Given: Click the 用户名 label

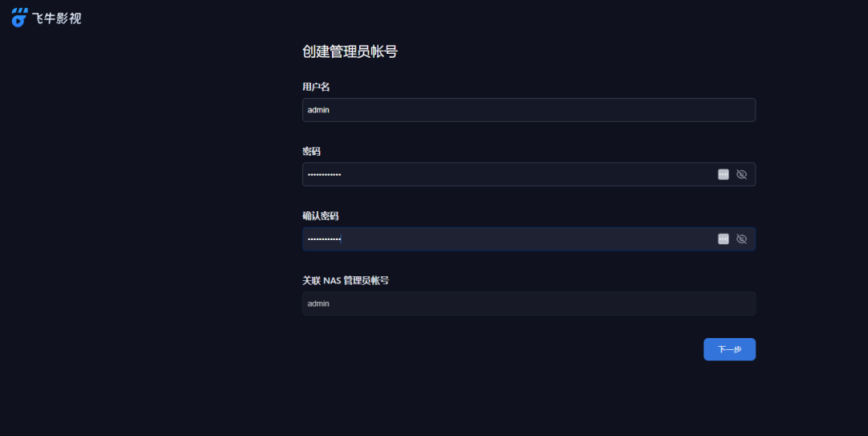Looking at the screenshot, I should coord(316,87).
